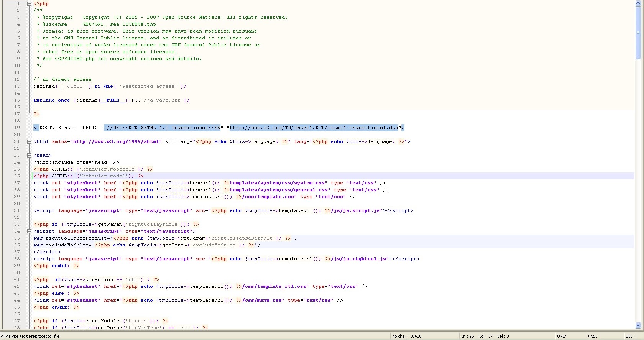Click the "'_JEXEC'" string on line 13
Viewport: 644px width, 340px height.
click(x=73, y=86)
